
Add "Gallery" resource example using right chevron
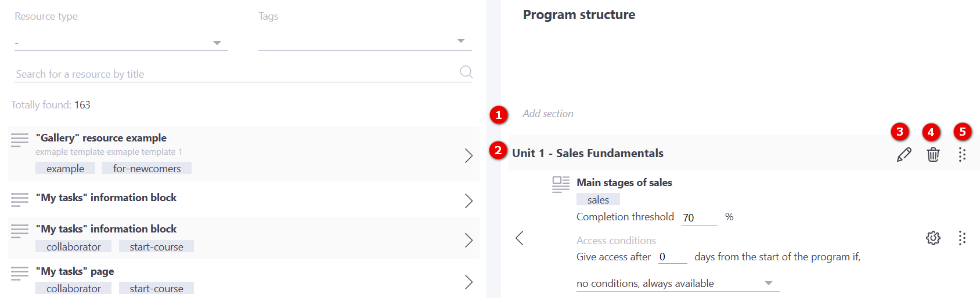coord(469,155)
